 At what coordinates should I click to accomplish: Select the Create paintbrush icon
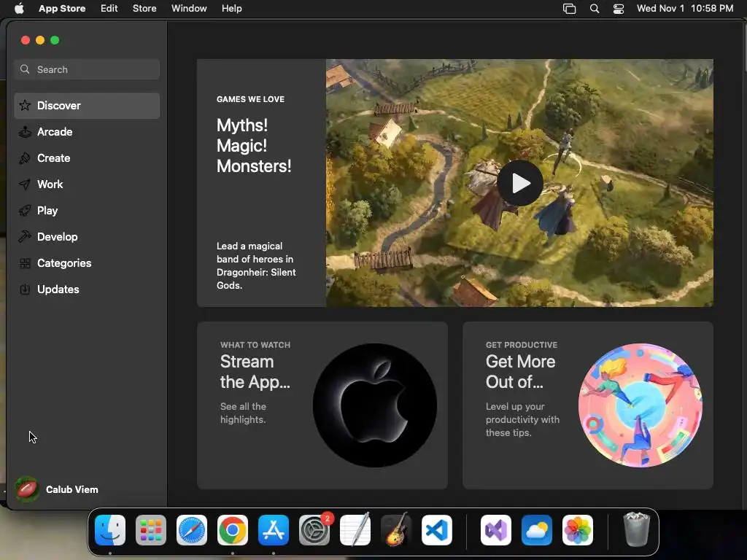coord(25,158)
